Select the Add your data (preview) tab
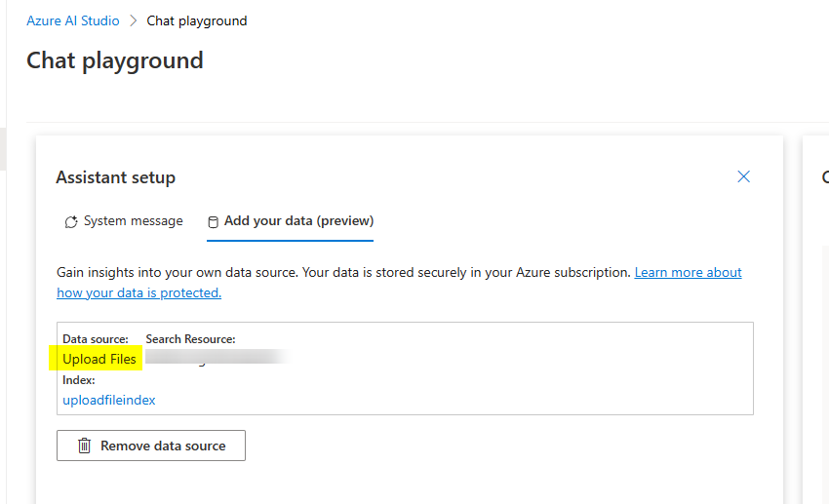Image resolution: width=829 pixels, height=504 pixels. click(291, 221)
